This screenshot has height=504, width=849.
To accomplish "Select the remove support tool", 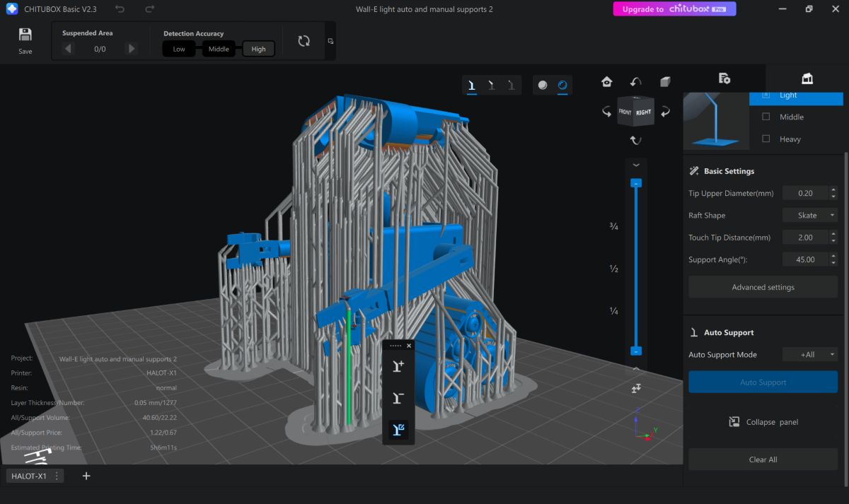I will (x=398, y=398).
